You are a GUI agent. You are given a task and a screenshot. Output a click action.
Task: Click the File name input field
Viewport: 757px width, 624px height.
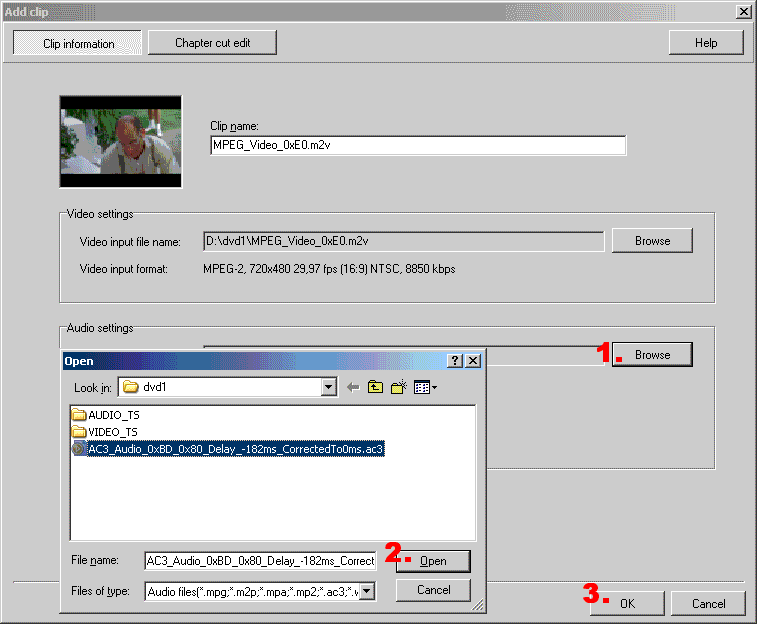point(260,561)
